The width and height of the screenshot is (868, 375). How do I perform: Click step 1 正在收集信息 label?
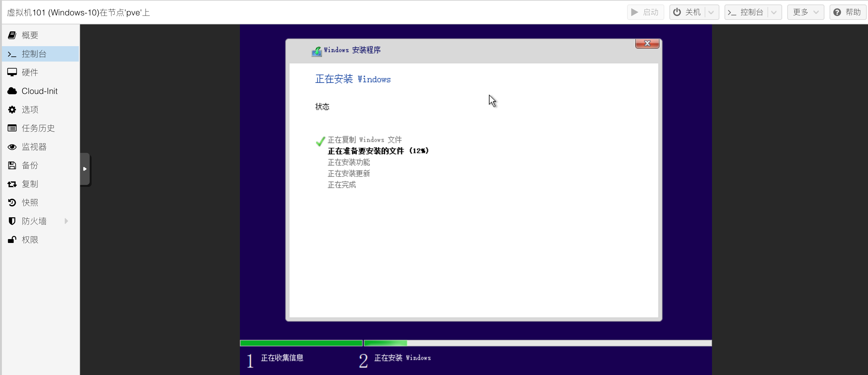pos(282,358)
